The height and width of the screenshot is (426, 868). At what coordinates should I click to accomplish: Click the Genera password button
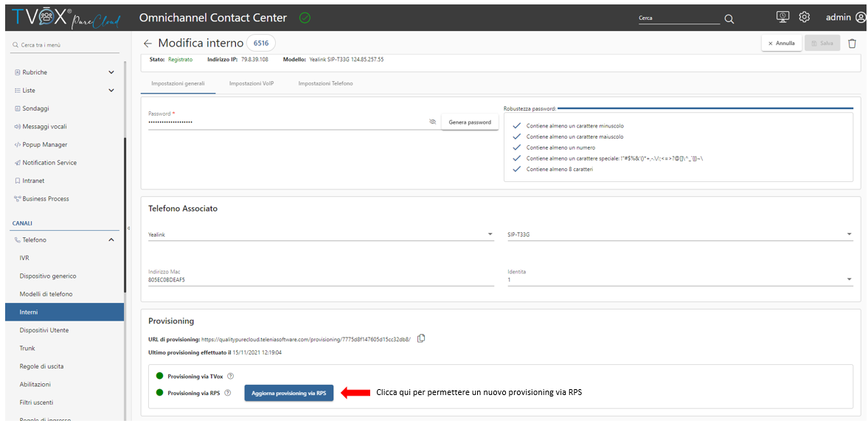tap(470, 122)
